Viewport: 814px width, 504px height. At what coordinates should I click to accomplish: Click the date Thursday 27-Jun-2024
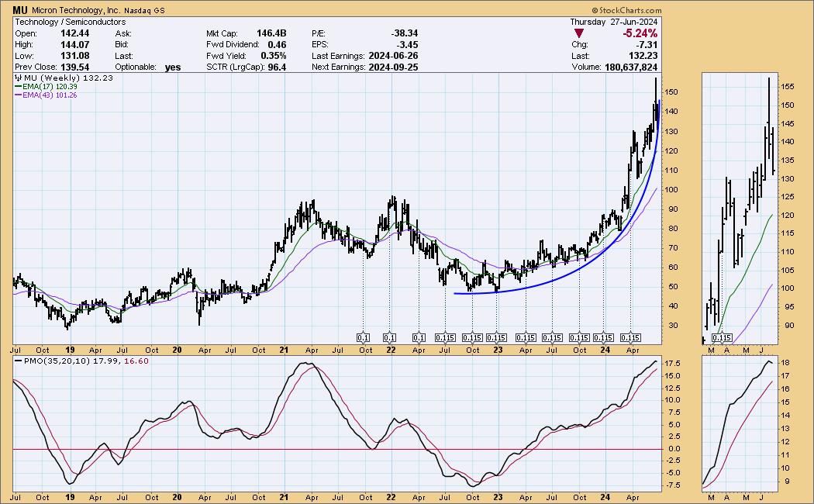tap(614, 22)
